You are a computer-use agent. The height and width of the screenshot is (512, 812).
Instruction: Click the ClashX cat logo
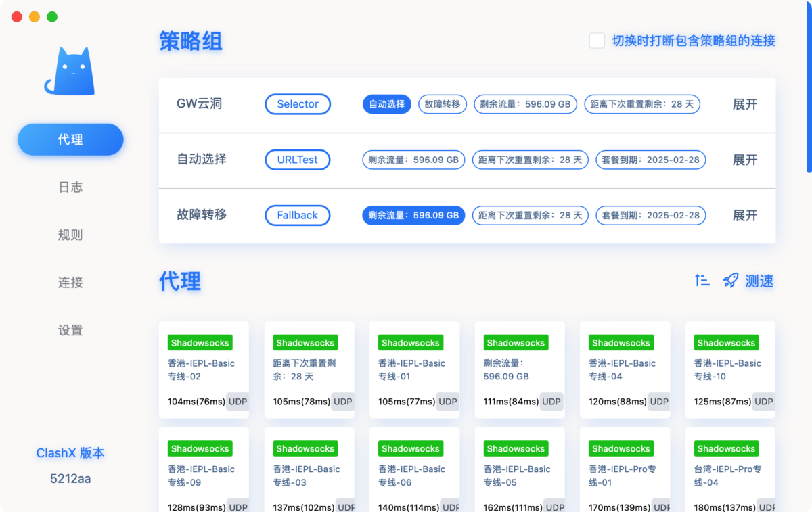tap(70, 71)
